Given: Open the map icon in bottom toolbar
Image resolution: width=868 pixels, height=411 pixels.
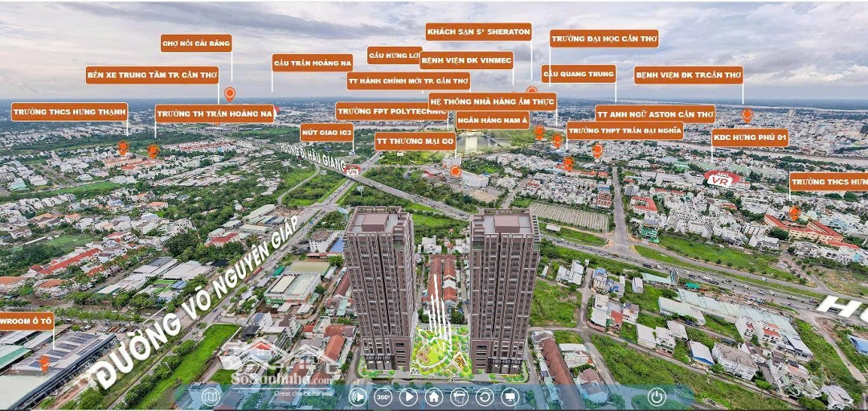Looking at the screenshot, I should point(211,397).
